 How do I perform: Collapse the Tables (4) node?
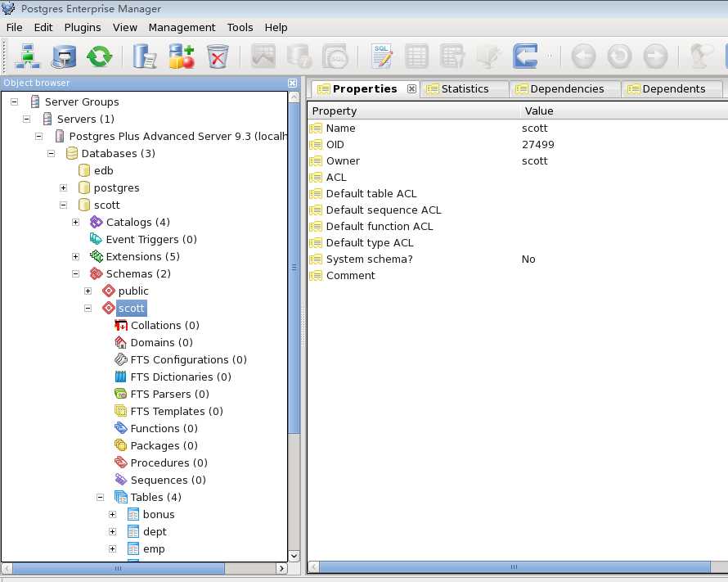[x=101, y=497]
